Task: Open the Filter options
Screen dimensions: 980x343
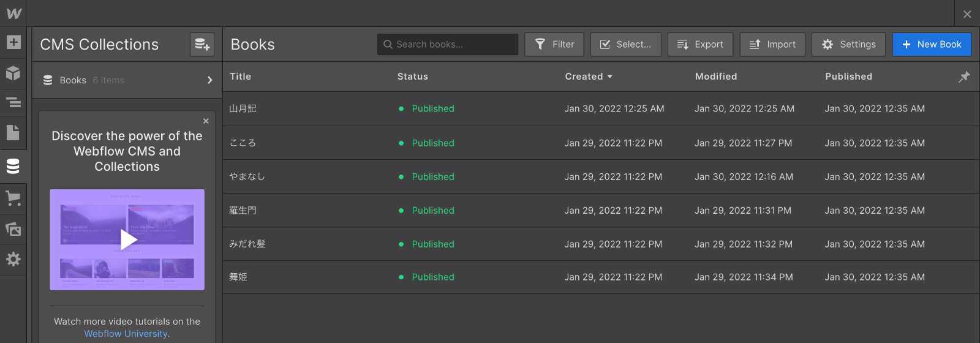Action: [x=554, y=45]
